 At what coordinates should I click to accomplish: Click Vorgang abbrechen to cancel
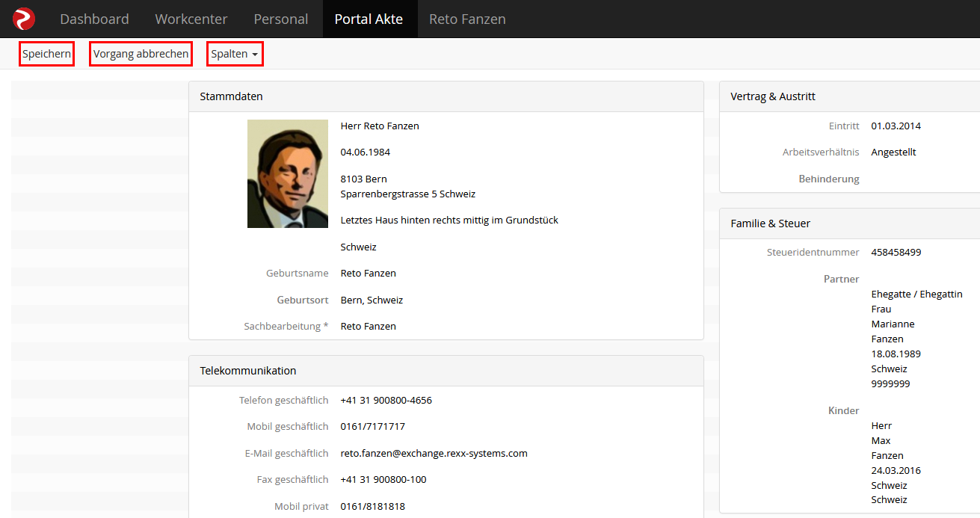pyautogui.click(x=141, y=54)
